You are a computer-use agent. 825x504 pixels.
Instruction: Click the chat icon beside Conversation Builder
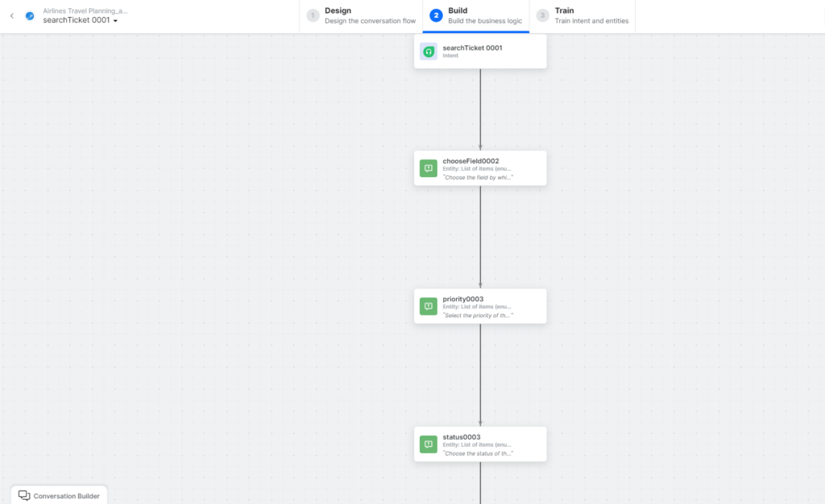tap(24, 494)
